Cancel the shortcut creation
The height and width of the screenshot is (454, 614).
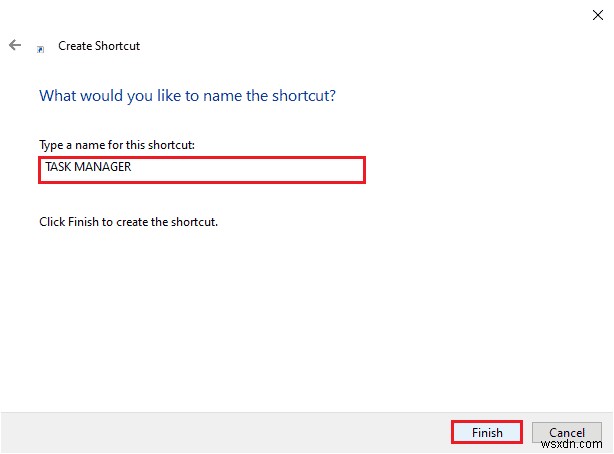point(567,432)
